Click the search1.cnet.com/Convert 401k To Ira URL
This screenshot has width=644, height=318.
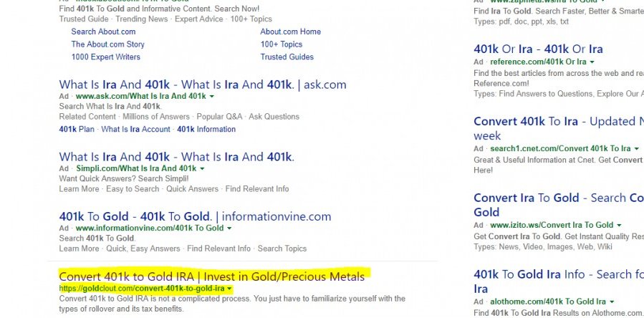[560, 148]
